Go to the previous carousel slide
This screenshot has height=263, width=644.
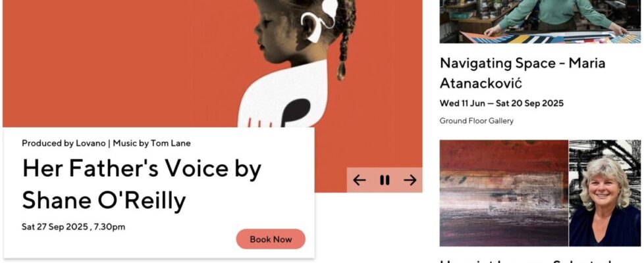coord(360,180)
